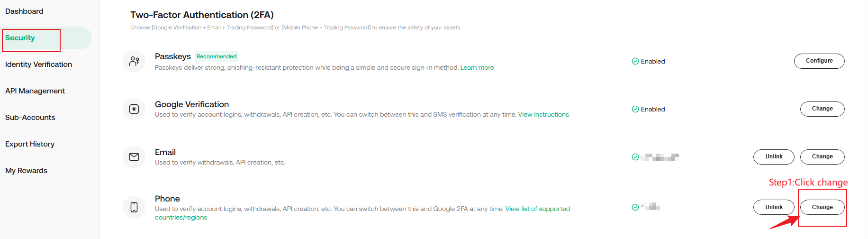
Task: Go to Identity Verification page
Action: coord(39,64)
